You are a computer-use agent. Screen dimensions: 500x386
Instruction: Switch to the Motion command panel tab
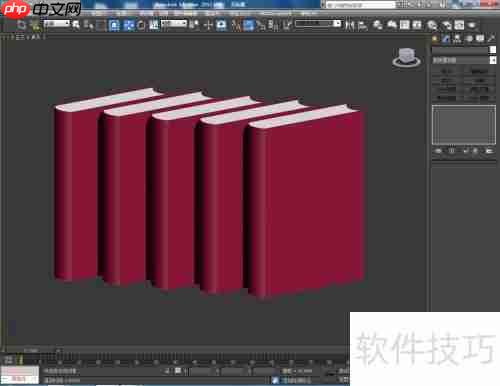(x=469, y=39)
